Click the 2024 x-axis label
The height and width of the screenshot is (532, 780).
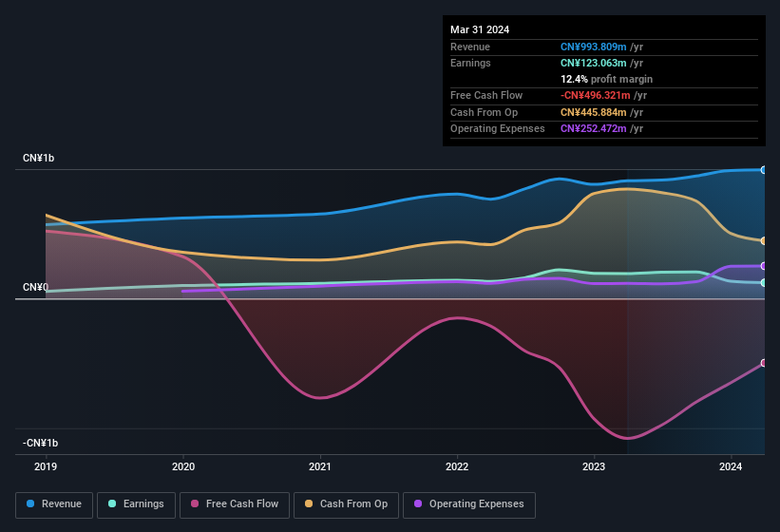[731, 466]
